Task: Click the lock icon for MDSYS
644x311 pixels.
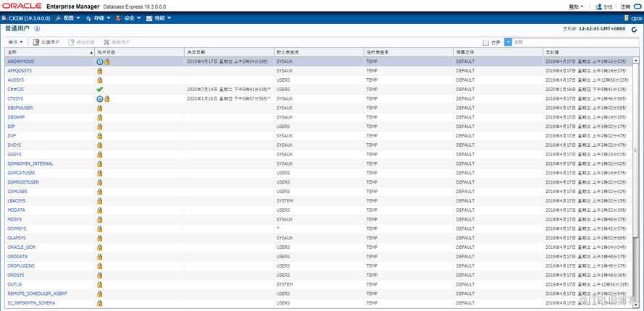Action: [x=99, y=219]
